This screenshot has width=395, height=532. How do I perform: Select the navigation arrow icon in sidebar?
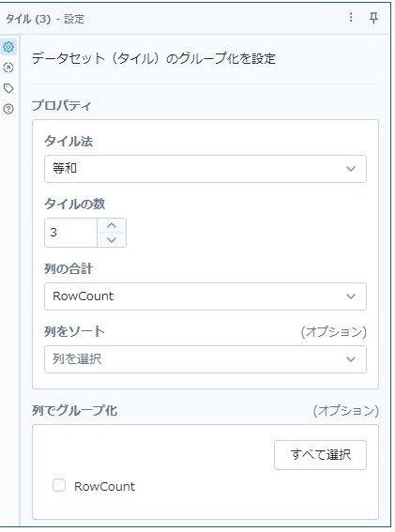click(8, 68)
